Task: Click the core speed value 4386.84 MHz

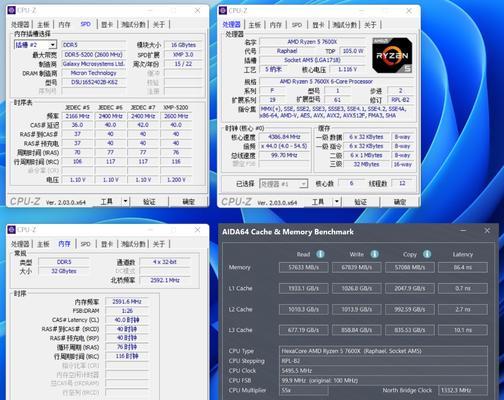Action: (284, 137)
